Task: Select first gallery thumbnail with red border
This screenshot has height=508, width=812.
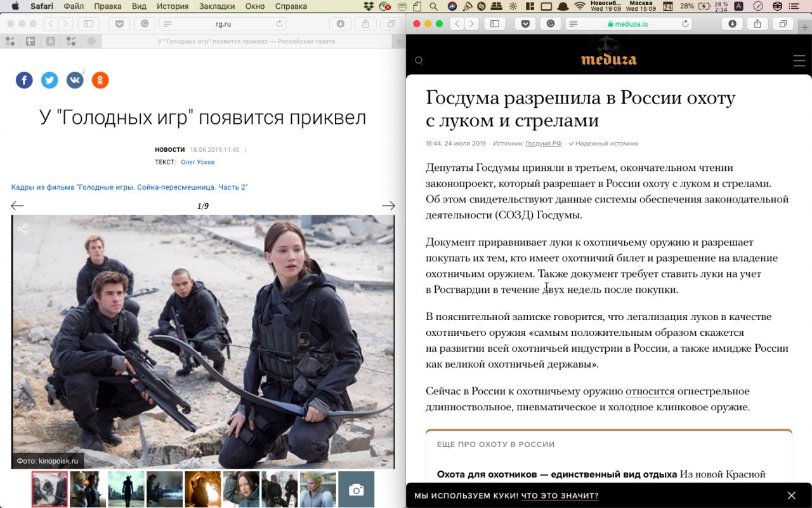Action: [x=49, y=489]
